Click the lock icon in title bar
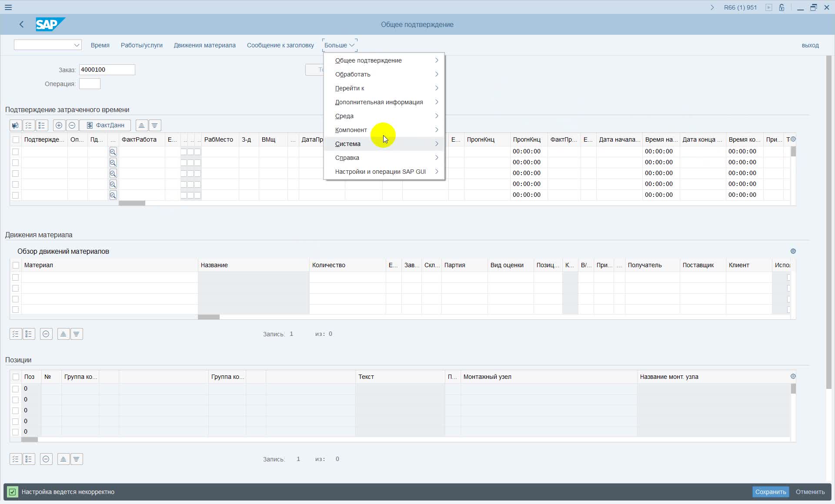The image size is (835, 504). (x=782, y=7)
